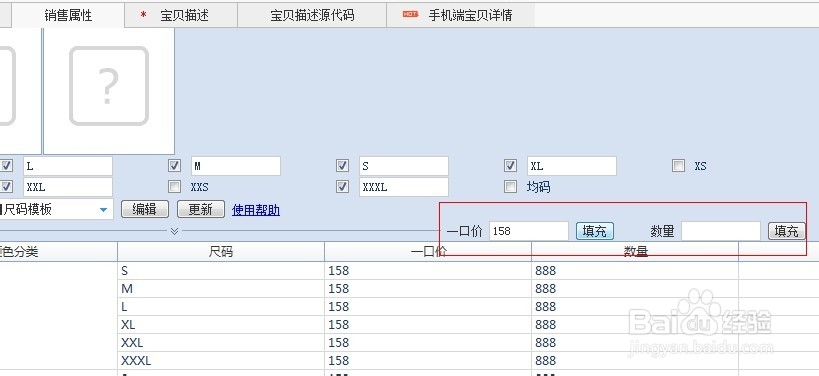The width and height of the screenshot is (819, 376).
Task: Select the L size table cell
Action: 221,307
